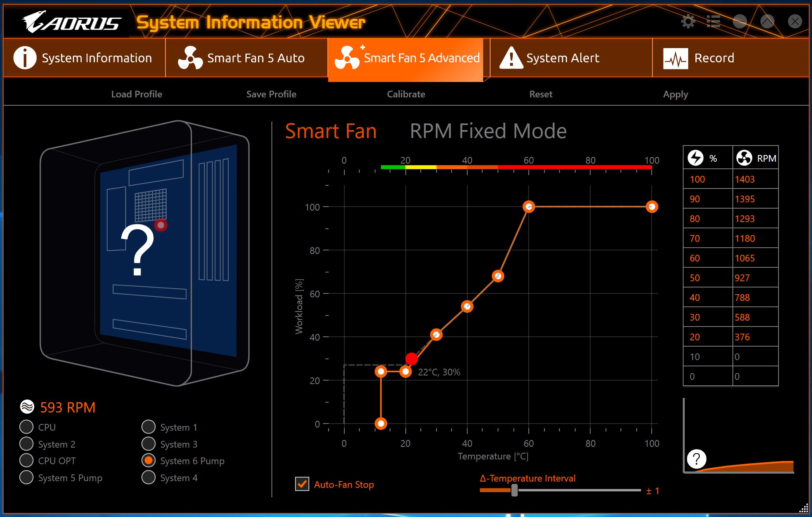Click the curve point at 20°C, 24%
Screen dimensions: 812x517
405,371
